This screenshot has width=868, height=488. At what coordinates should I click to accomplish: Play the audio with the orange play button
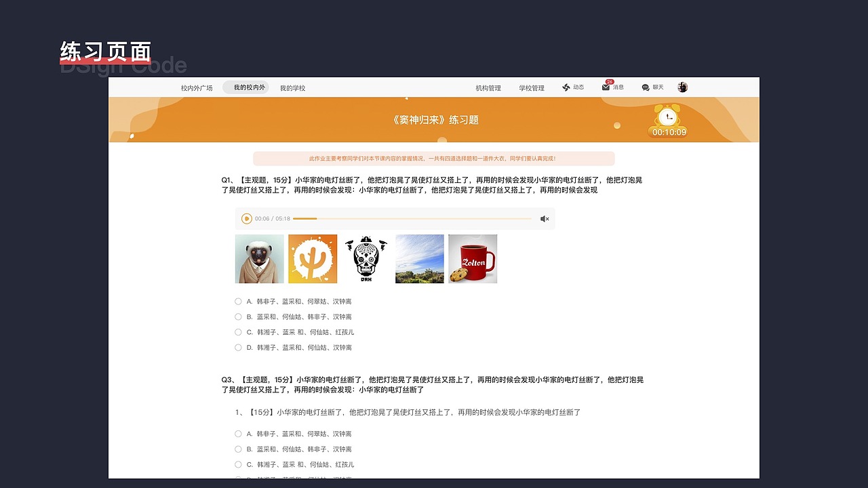pos(247,218)
